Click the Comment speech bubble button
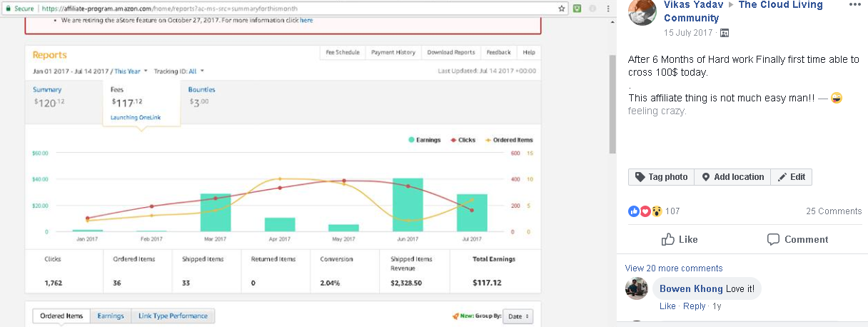 797,239
